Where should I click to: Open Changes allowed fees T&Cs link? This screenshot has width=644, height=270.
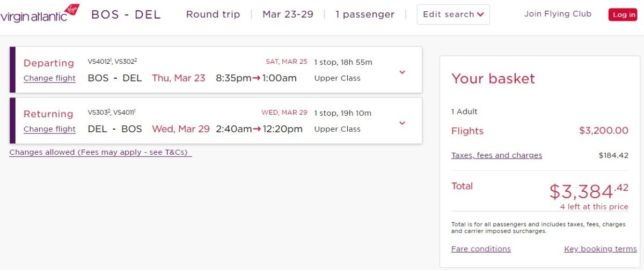(x=100, y=152)
